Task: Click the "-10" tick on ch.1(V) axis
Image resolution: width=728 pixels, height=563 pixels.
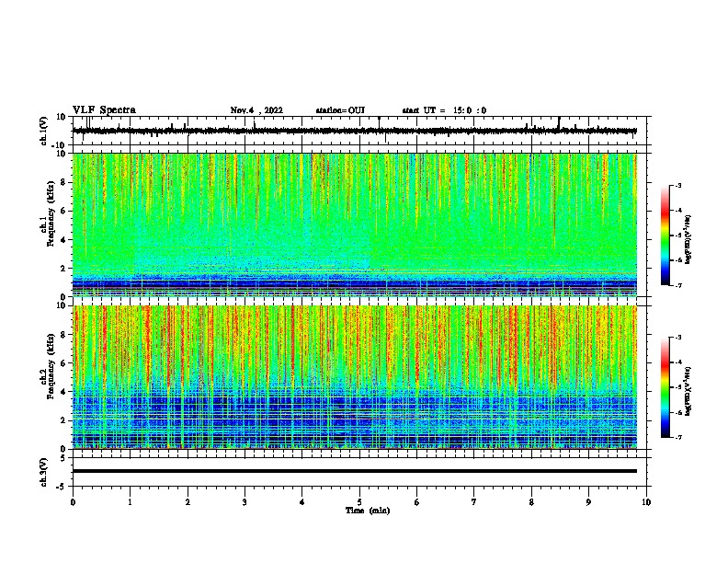Action: (60, 145)
